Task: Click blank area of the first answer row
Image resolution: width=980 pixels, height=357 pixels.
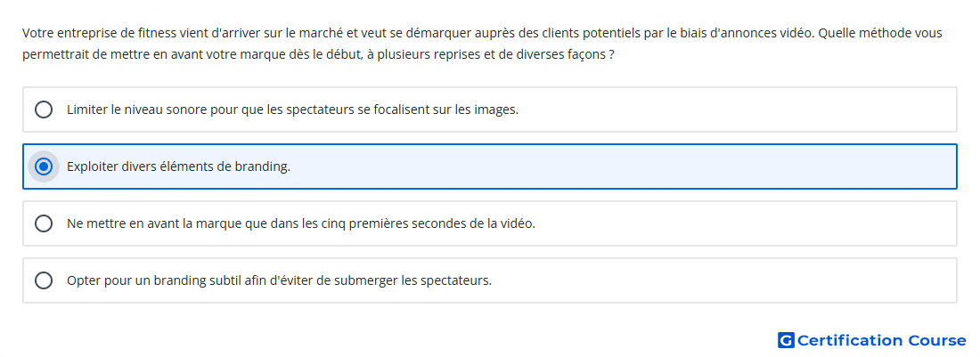Action: coord(738,110)
